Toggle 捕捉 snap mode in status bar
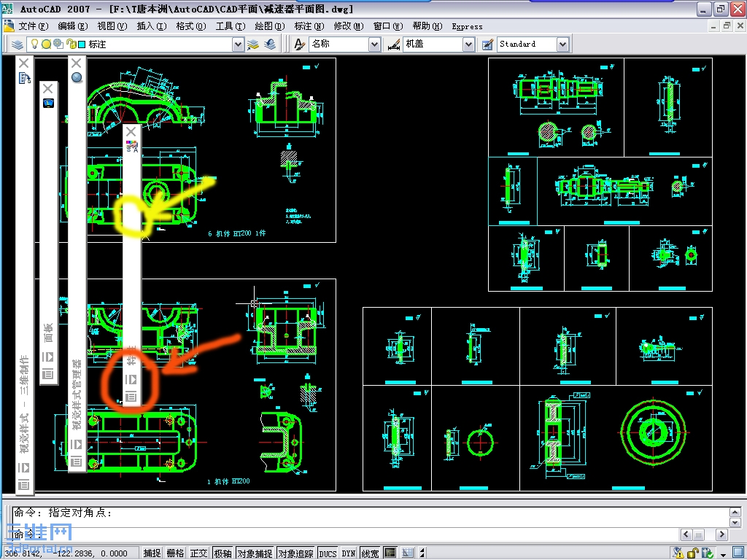The width and height of the screenshot is (747, 560). [152, 553]
